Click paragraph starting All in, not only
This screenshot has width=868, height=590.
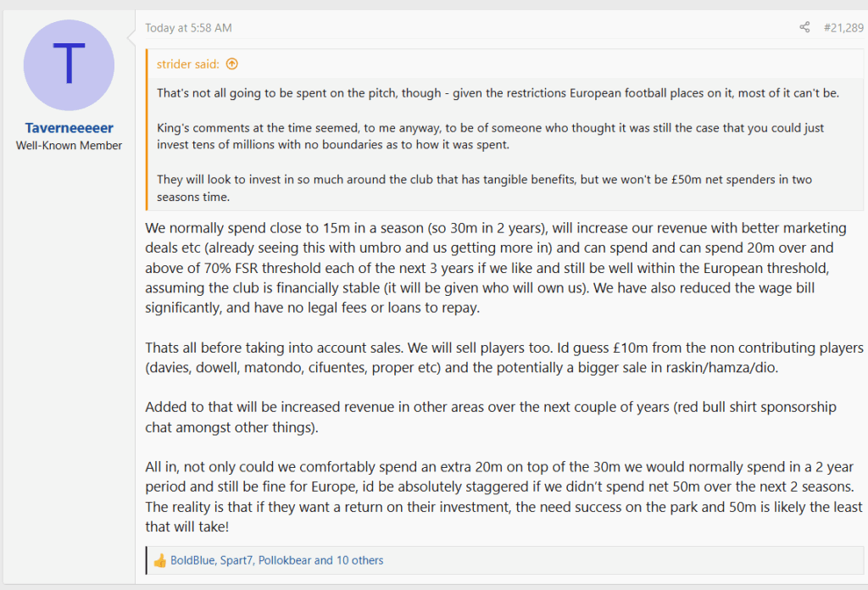504,497
